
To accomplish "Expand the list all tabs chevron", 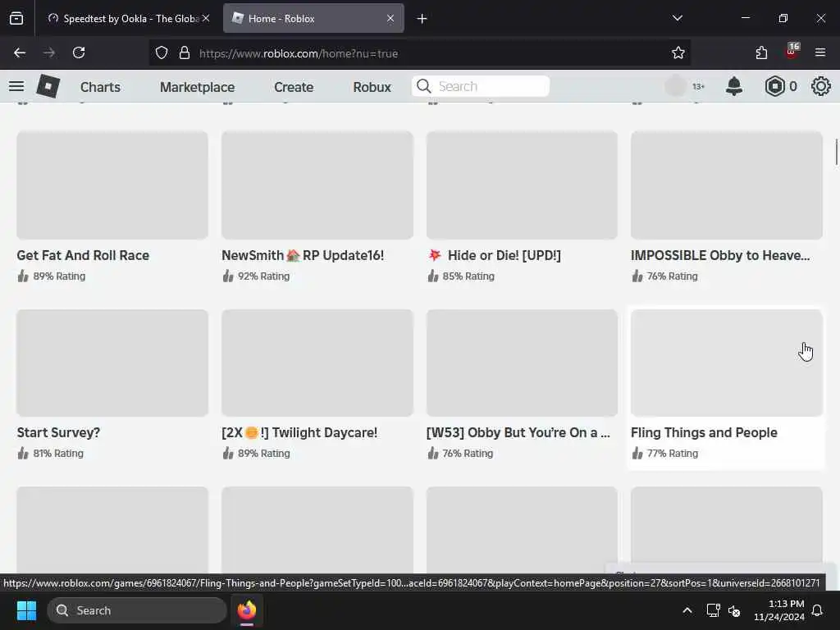I will pos(677,18).
